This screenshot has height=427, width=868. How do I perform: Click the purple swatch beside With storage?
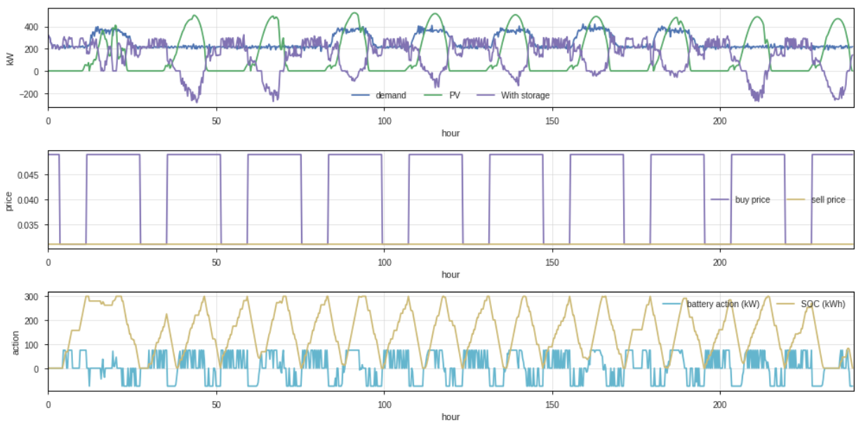tap(486, 95)
